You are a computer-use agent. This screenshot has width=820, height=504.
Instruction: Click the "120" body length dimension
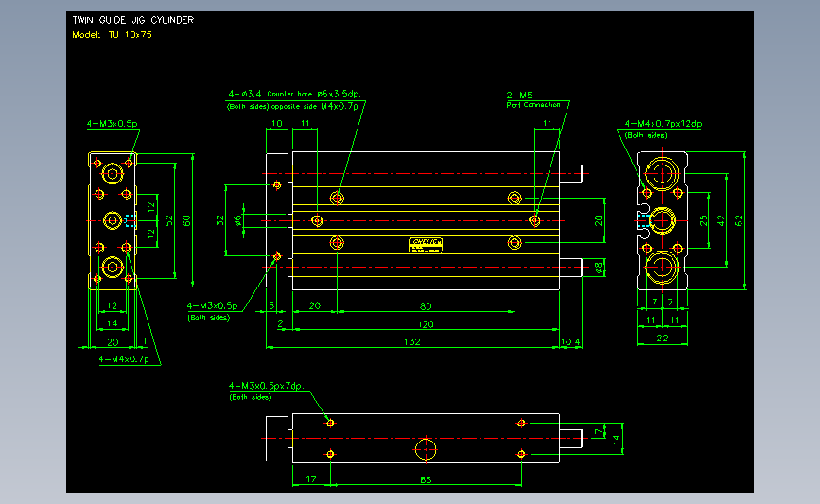point(426,324)
